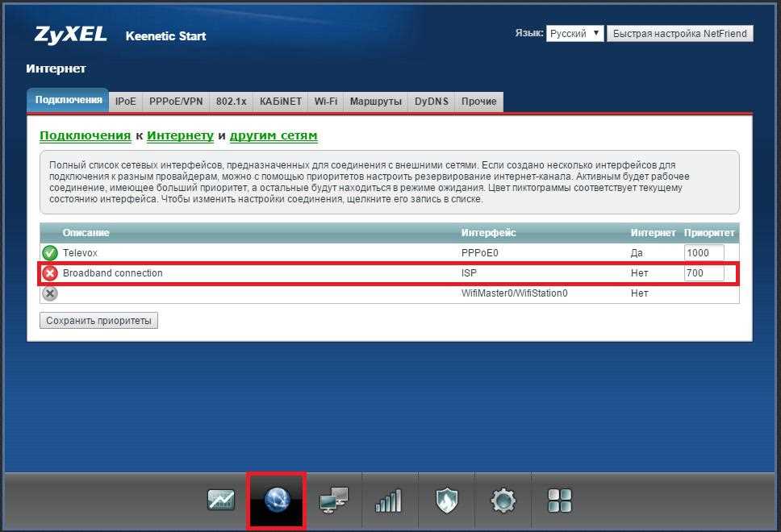Click gray status icon of WifiMaster0 row
The image size is (781, 532).
coord(50,293)
